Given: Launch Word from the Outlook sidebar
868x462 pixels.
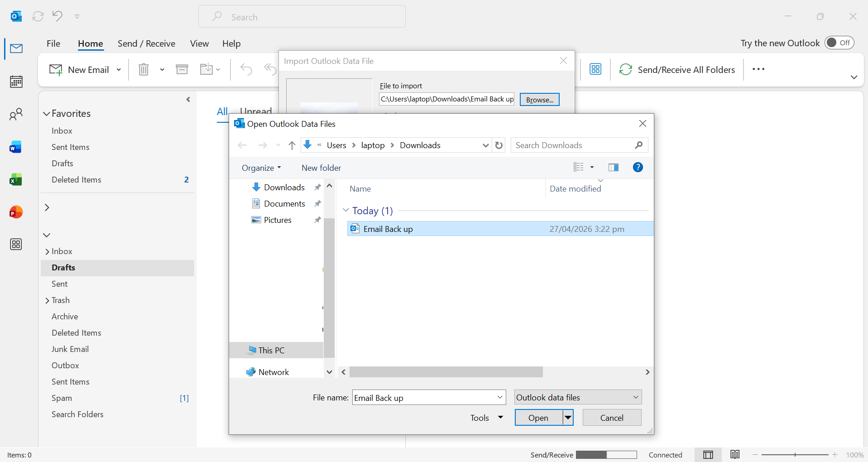Looking at the screenshot, I should [16, 147].
